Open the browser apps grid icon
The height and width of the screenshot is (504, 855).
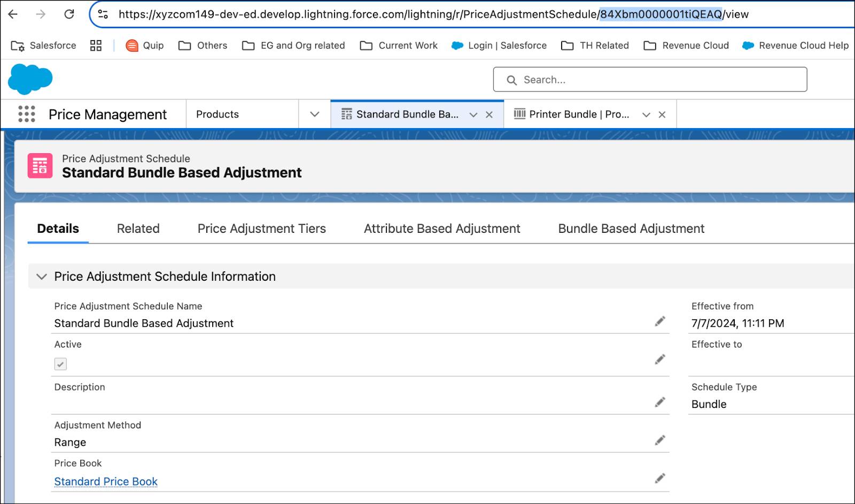coord(96,45)
